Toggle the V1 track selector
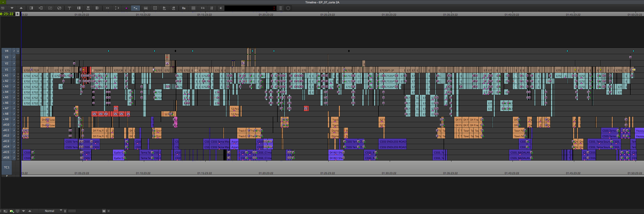The height and width of the screenshot is (214, 644). 7,70
